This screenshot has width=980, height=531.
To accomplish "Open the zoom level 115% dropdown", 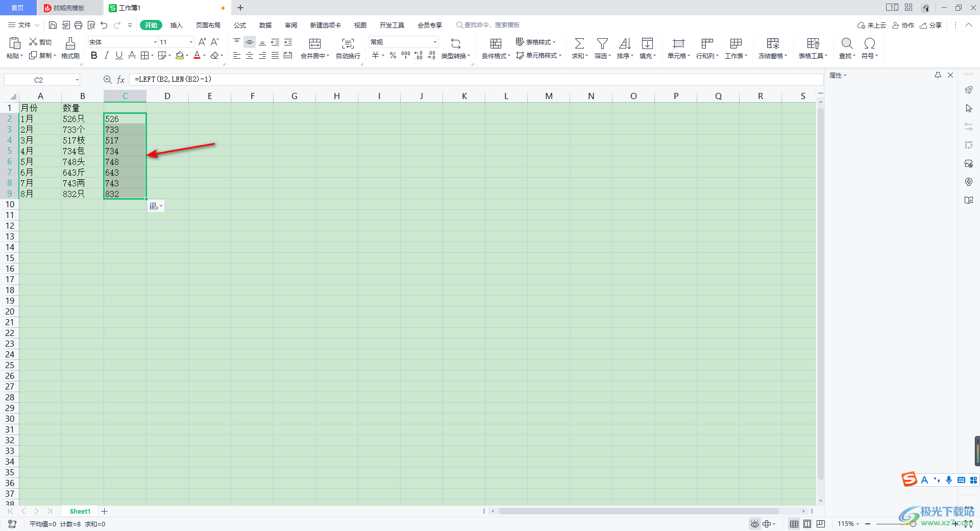I will click(x=848, y=524).
